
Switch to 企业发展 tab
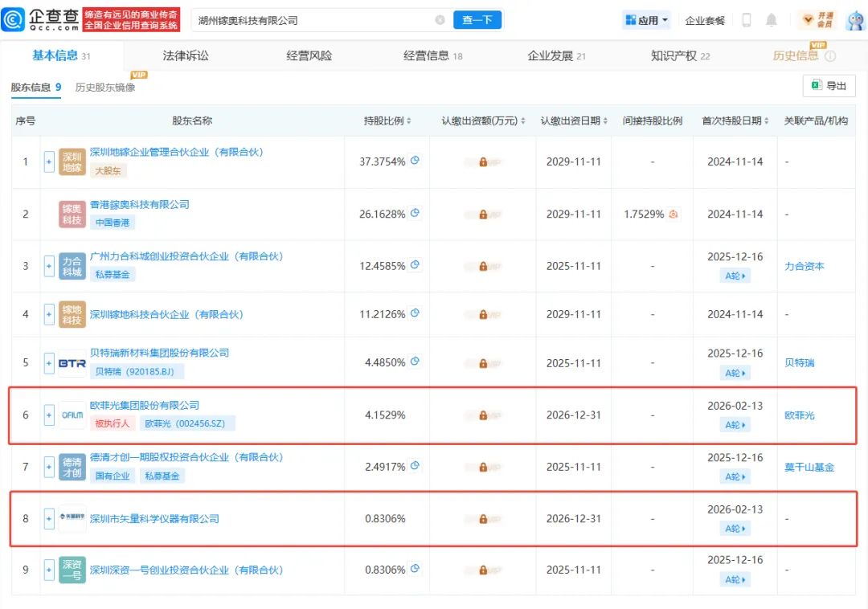(556, 56)
